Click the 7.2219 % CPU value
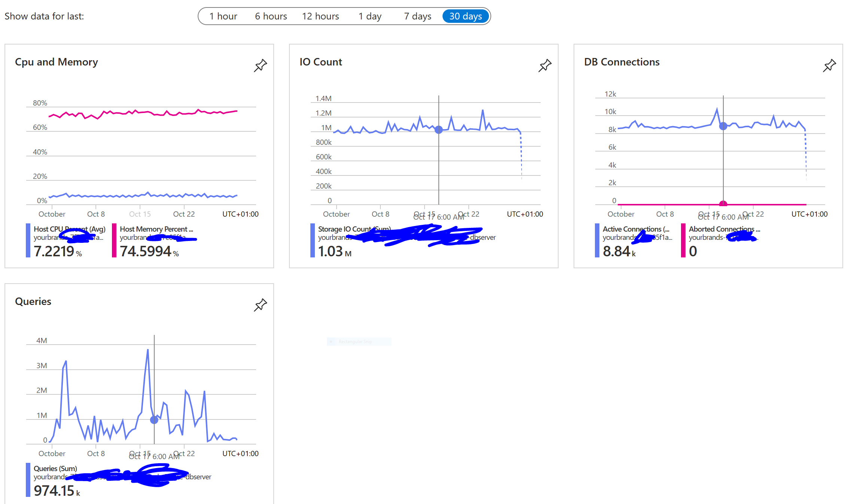The height and width of the screenshot is (504, 851). [x=58, y=251]
